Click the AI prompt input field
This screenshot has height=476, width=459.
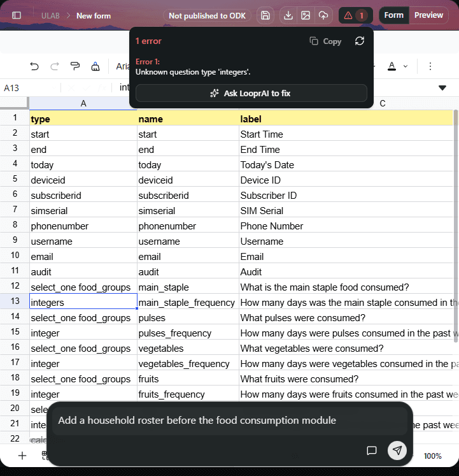pyautogui.click(x=229, y=421)
